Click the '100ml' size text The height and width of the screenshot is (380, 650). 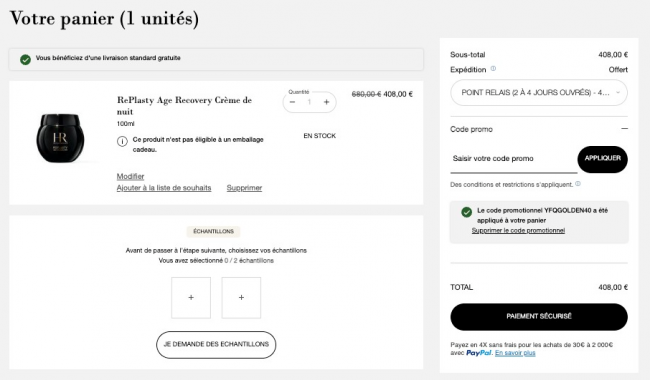click(x=126, y=123)
